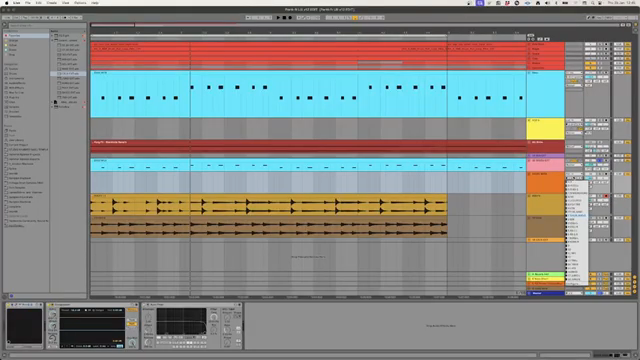Select the highlighted entry in the open dropdown list

[x=577, y=216]
